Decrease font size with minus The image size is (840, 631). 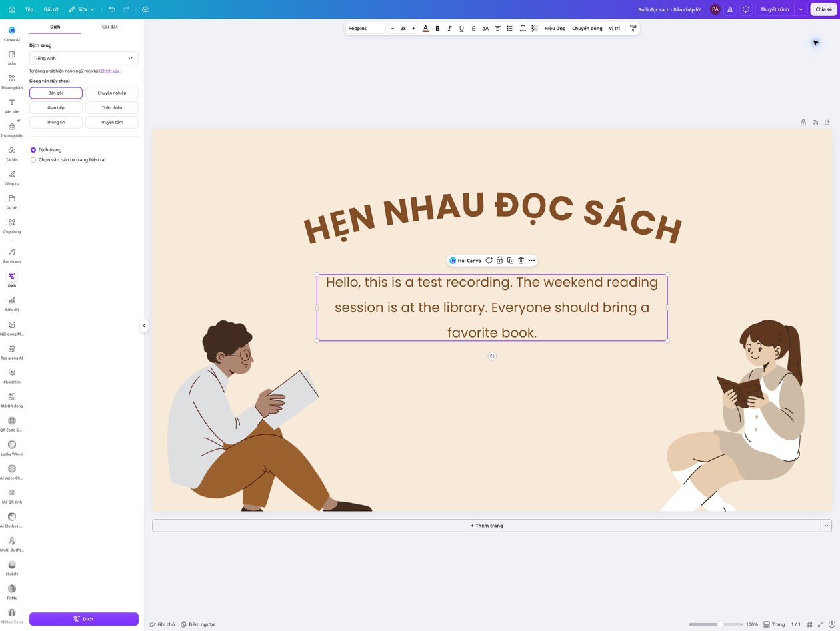[393, 29]
